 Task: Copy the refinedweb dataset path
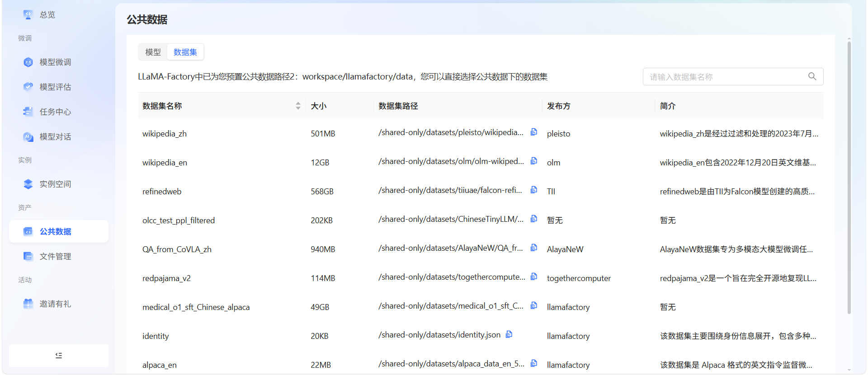(534, 190)
